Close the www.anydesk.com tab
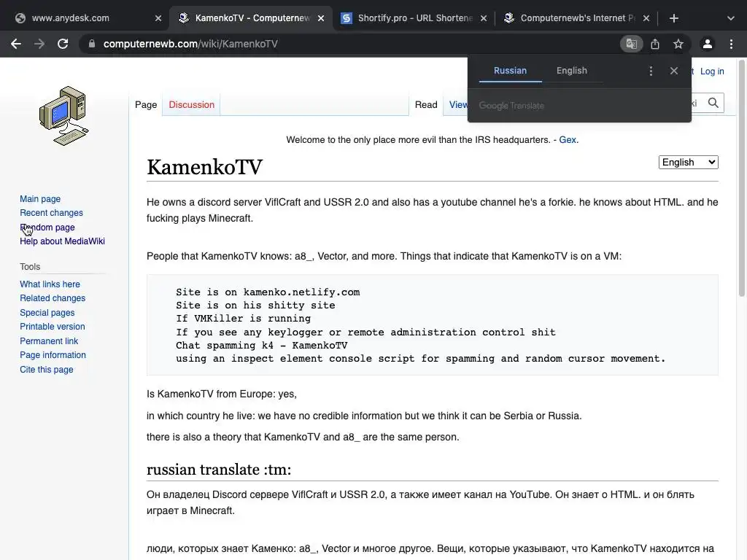 (158, 18)
